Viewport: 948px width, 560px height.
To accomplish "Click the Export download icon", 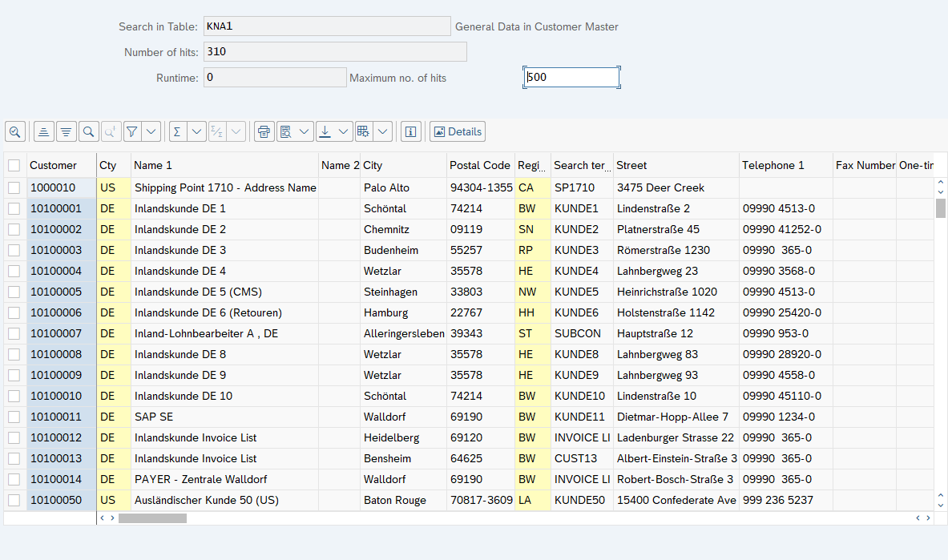I will tap(325, 131).
